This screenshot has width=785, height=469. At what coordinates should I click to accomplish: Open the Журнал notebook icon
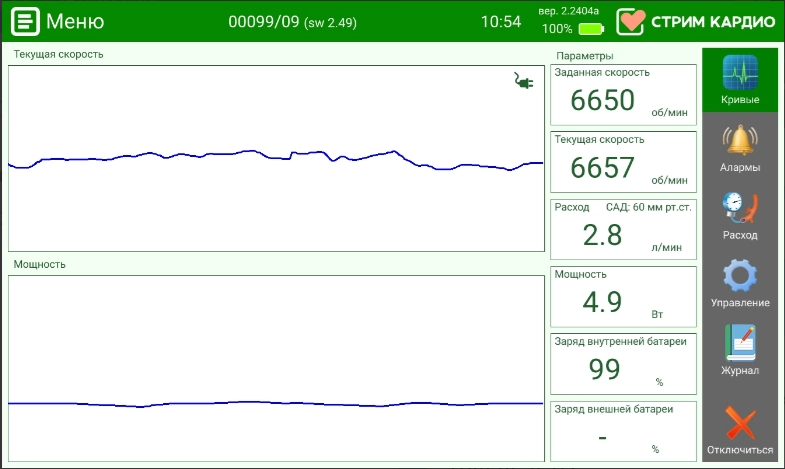click(740, 345)
